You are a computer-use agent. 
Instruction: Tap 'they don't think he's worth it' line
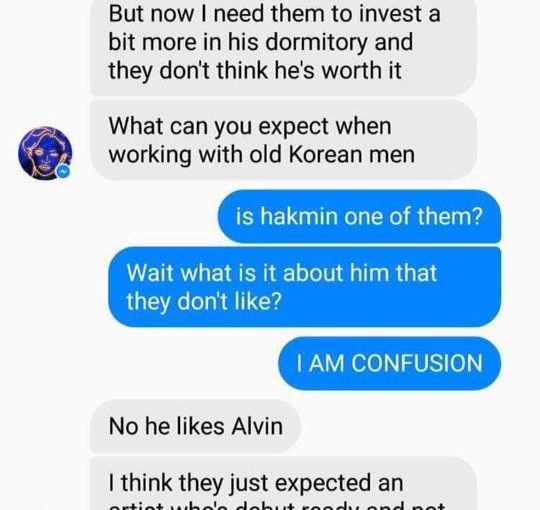point(255,71)
